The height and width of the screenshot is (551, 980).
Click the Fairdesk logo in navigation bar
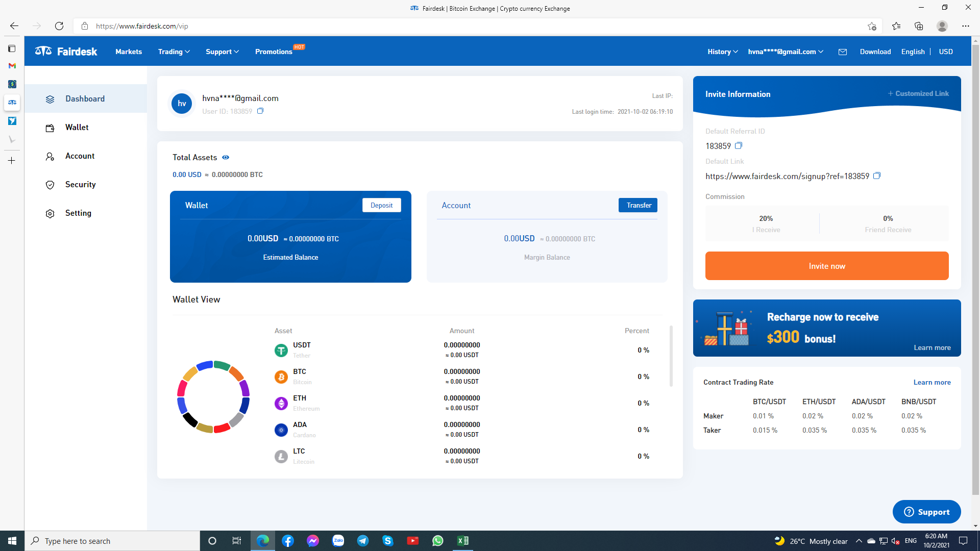pos(66,52)
